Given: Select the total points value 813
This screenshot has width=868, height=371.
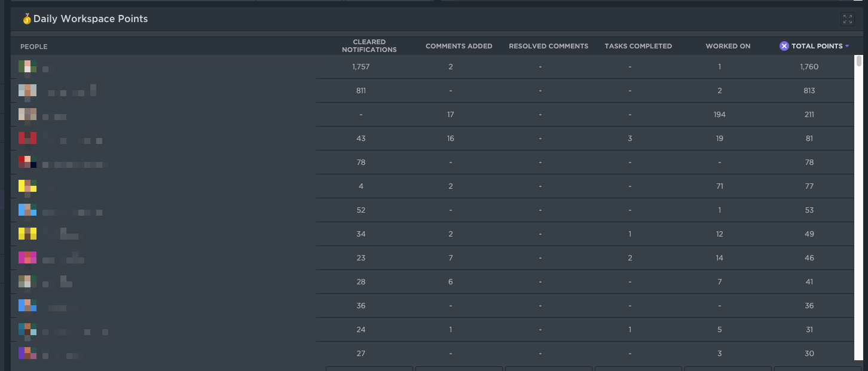Looking at the screenshot, I should pos(809,91).
